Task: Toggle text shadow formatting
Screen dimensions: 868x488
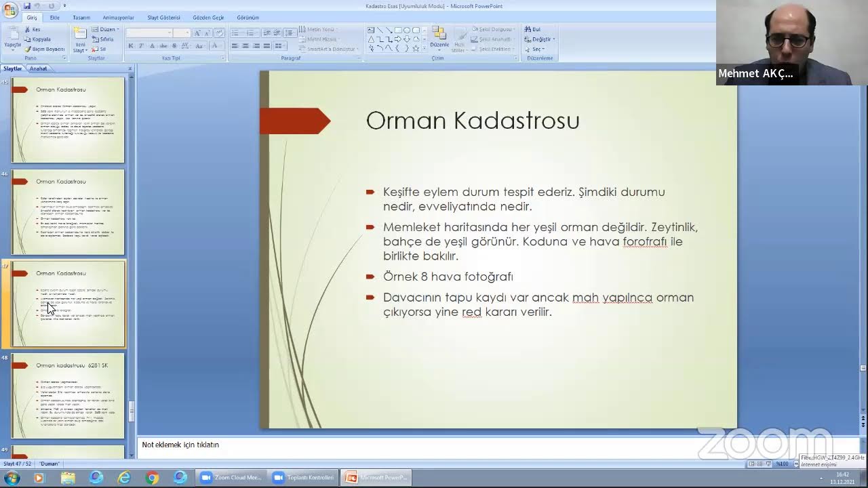Action: tap(174, 45)
